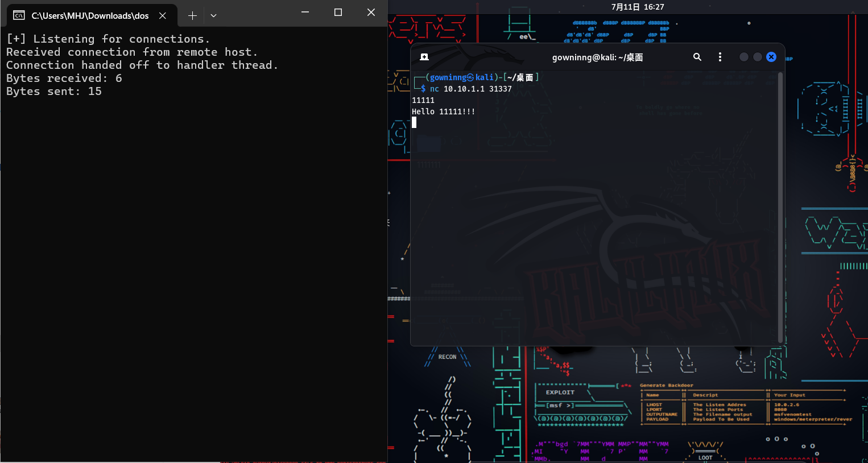
Task: Maximize the Windows Terminal window
Action: coord(338,12)
